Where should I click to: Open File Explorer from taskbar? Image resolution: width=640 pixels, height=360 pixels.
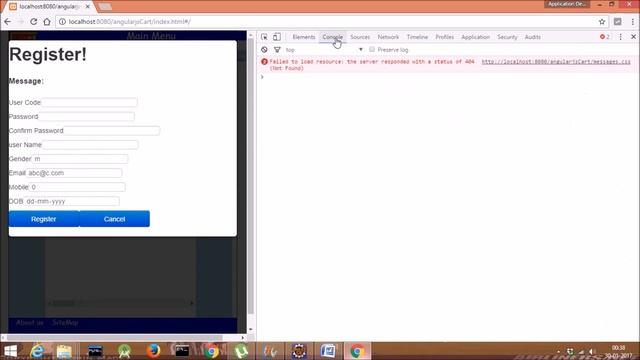click(64, 351)
